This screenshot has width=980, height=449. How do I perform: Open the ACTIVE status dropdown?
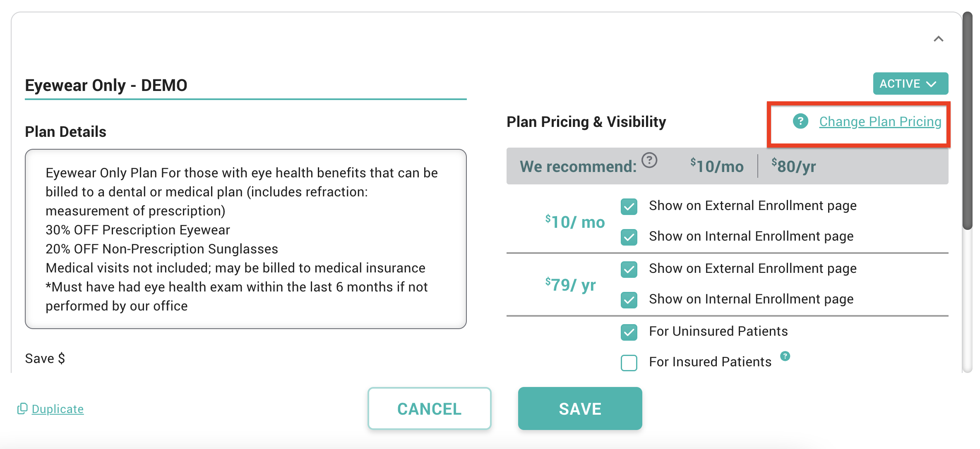[910, 84]
